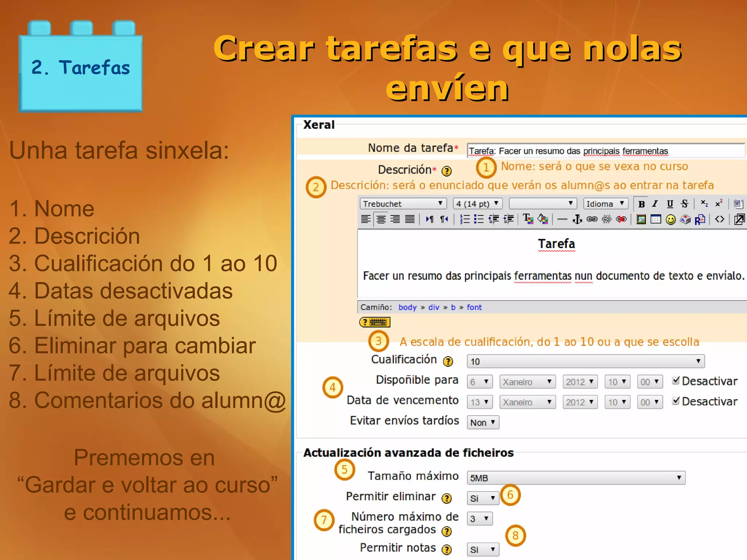Insert a horizontal rule
This screenshot has height=560, width=747.
pos(562,219)
